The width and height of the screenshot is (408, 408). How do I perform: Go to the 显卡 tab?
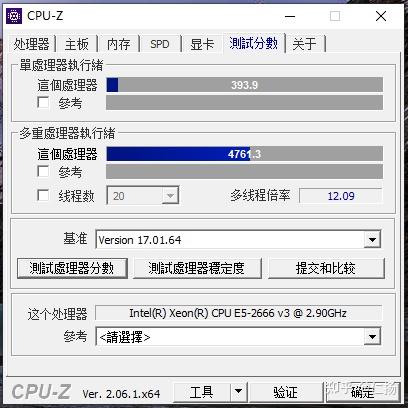point(202,44)
